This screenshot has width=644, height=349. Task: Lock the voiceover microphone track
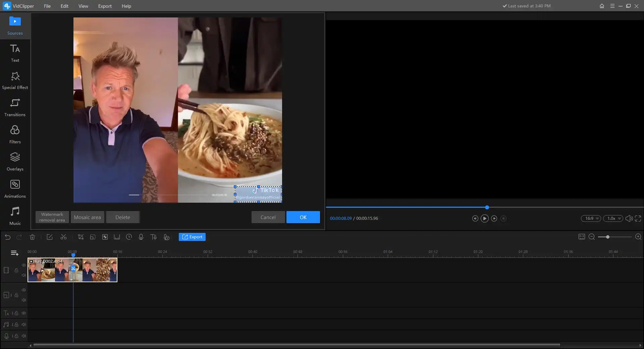point(16,336)
